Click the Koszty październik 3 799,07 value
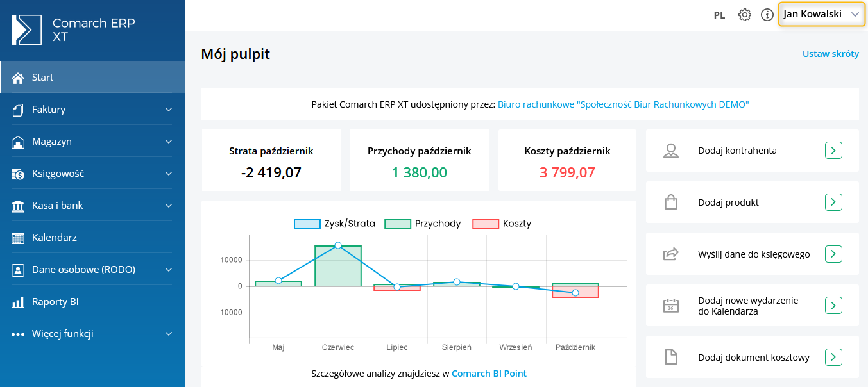The height and width of the screenshot is (387, 868). tap(567, 172)
